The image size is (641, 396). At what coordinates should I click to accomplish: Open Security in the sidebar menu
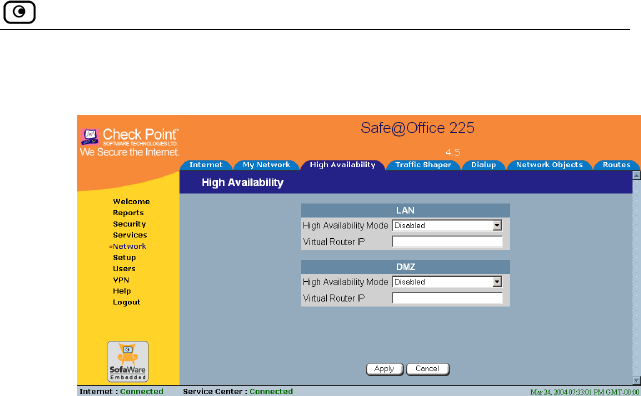(129, 224)
